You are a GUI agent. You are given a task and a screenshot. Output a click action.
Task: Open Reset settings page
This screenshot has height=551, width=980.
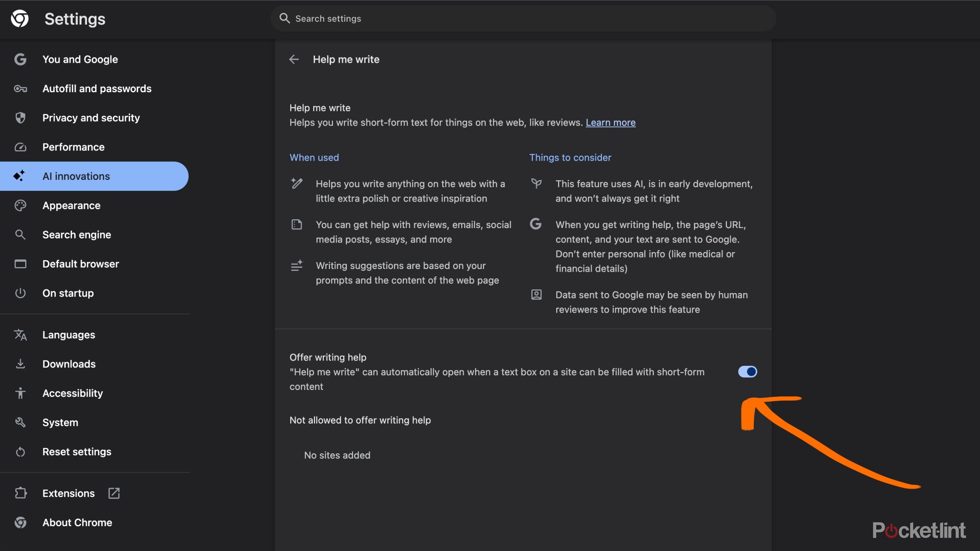click(x=77, y=452)
